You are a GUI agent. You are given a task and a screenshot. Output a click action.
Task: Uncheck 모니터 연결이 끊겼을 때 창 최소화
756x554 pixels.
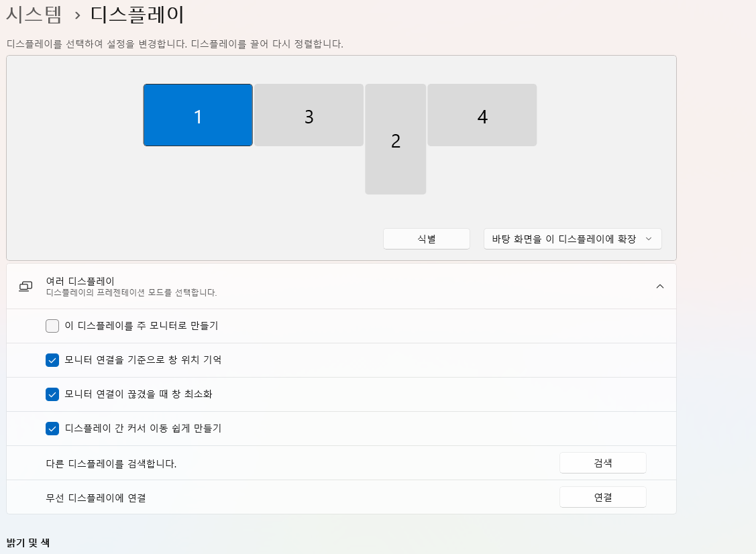pos(52,394)
